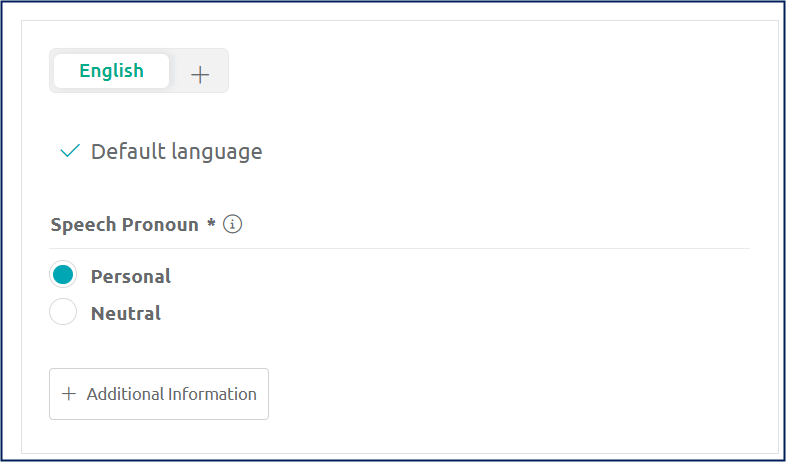
Task: Click the Additional Information text label
Action: (x=171, y=394)
